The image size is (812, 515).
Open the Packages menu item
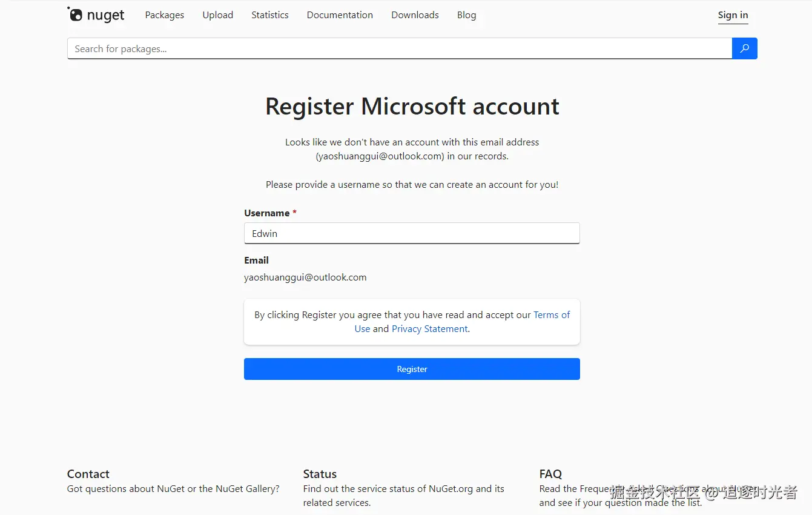165,15
